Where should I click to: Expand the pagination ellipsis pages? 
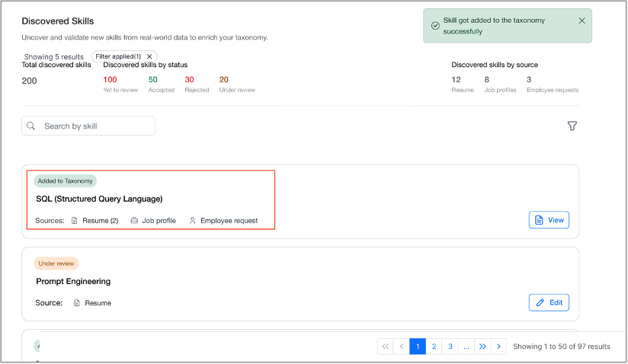[466, 346]
